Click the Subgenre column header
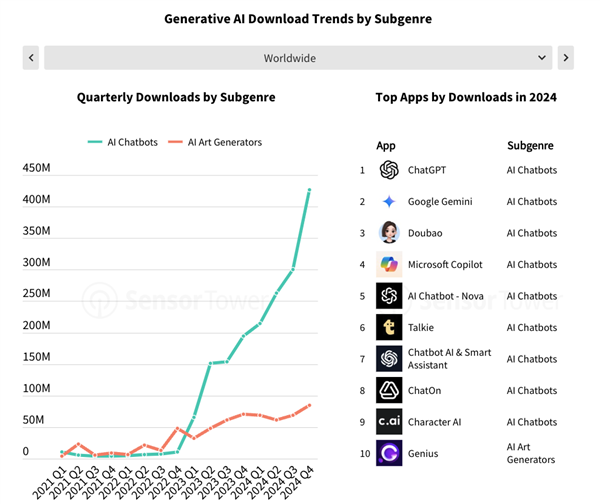The image size is (600, 504). 530,145
